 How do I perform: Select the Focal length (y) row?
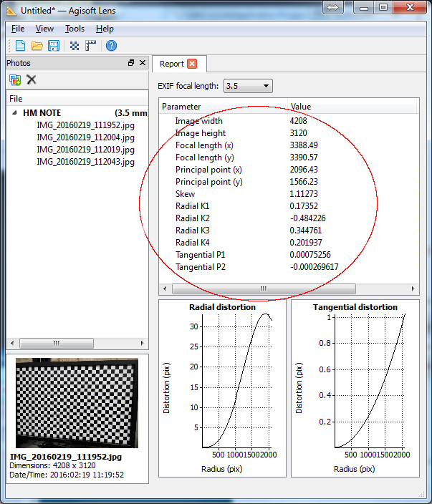tap(289, 157)
